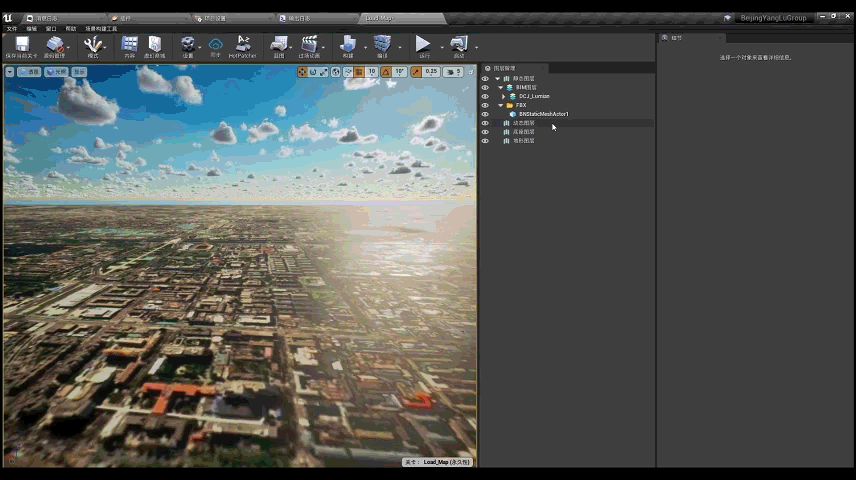This screenshot has height=480, width=856.
Task: Click the BeijingYangLuGroup project label
Action: click(772, 18)
